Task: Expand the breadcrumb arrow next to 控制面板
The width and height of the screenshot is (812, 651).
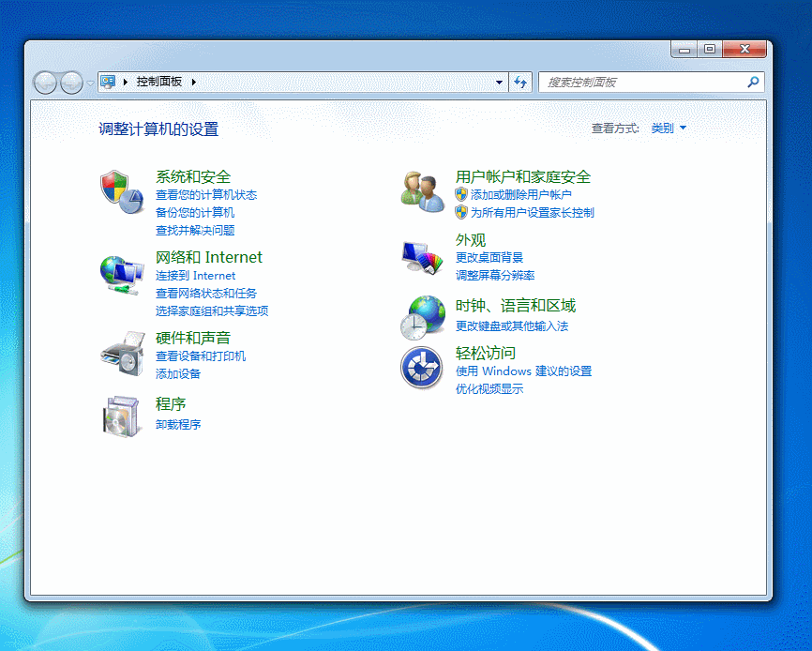Action: (x=192, y=82)
